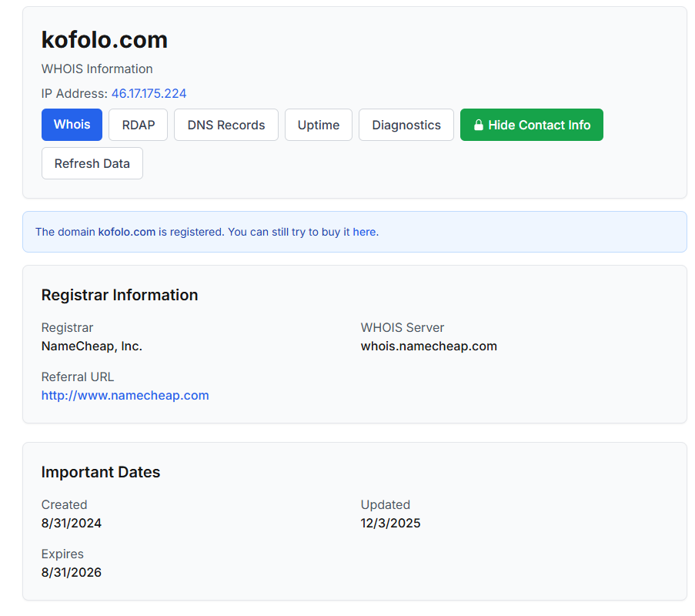Image resolution: width=695 pixels, height=616 pixels.
Task: Click the Updated date 12/3/2025
Action: 390,523
